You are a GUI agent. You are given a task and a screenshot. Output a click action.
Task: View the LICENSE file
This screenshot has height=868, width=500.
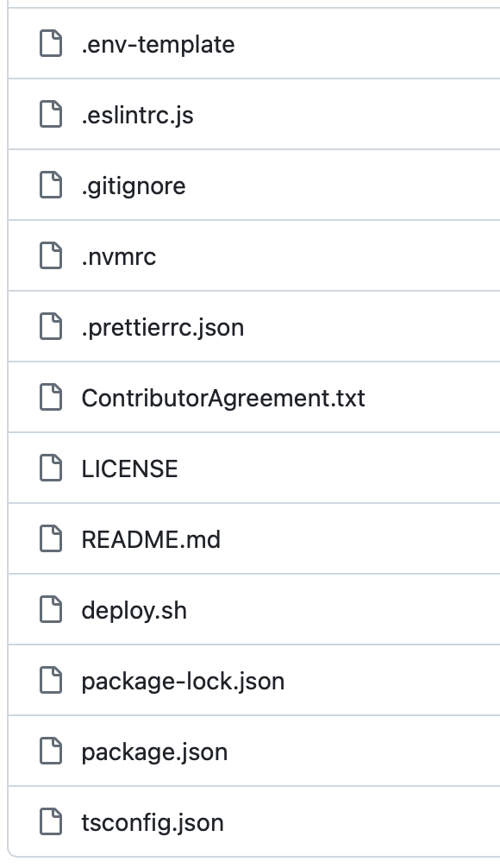click(x=130, y=469)
